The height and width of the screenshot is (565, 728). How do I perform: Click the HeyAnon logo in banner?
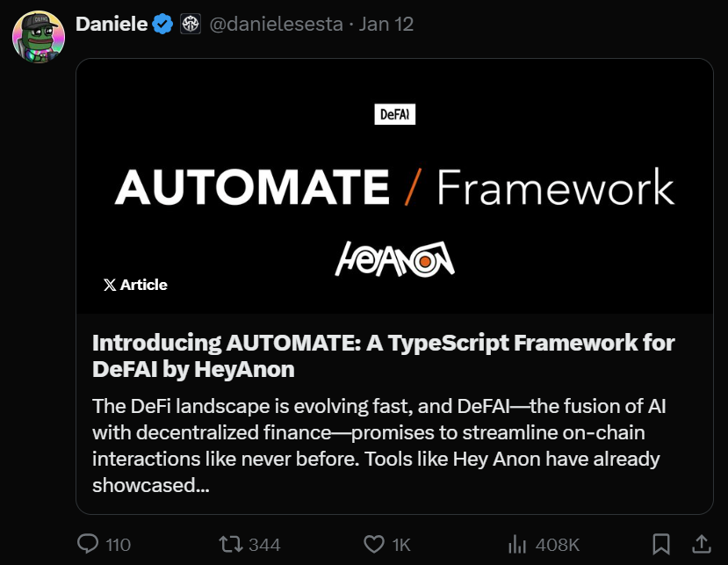394,259
